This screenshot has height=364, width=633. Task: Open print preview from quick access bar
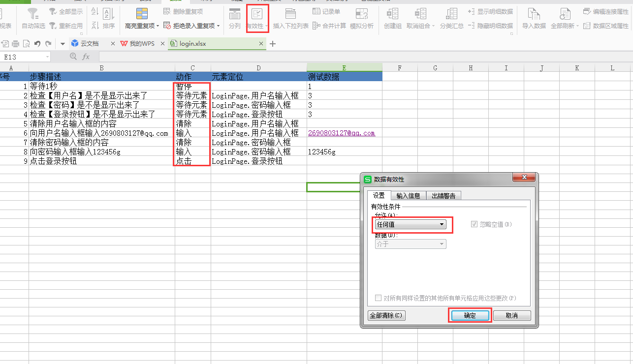pyautogui.click(x=26, y=44)
